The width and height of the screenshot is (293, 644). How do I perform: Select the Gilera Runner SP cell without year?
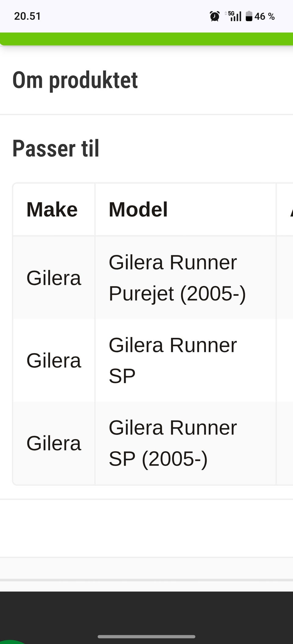[x=173, y=360]
